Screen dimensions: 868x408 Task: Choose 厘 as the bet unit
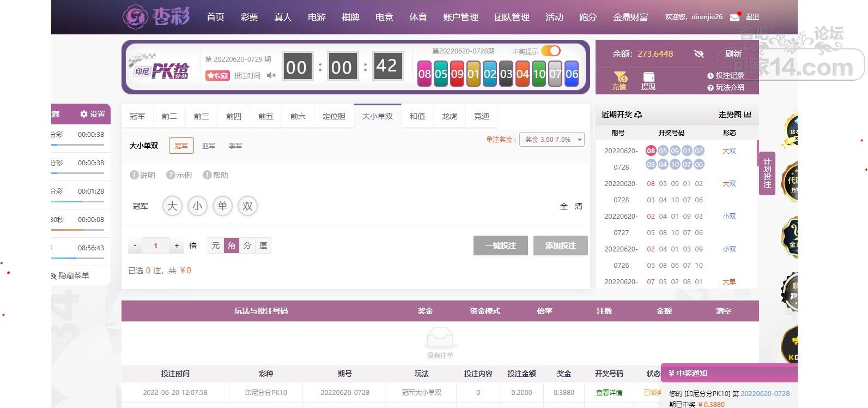pyautogui.click(x=263, y=245)
